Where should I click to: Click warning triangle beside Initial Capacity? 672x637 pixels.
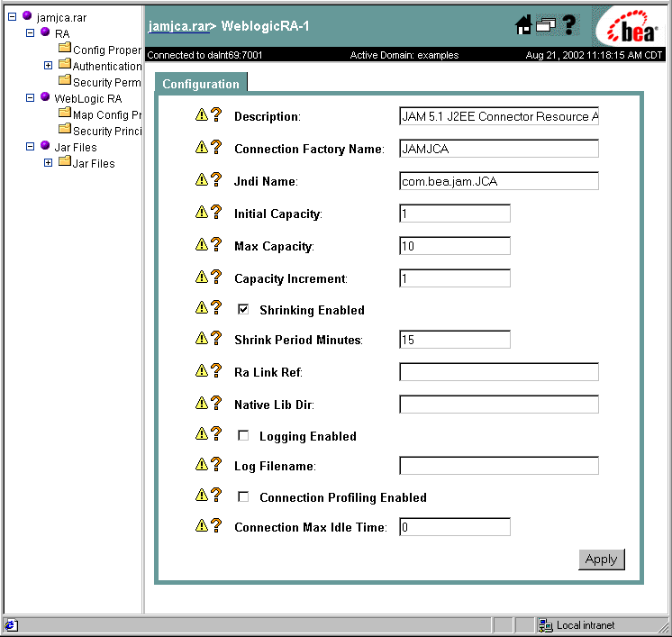202,213
